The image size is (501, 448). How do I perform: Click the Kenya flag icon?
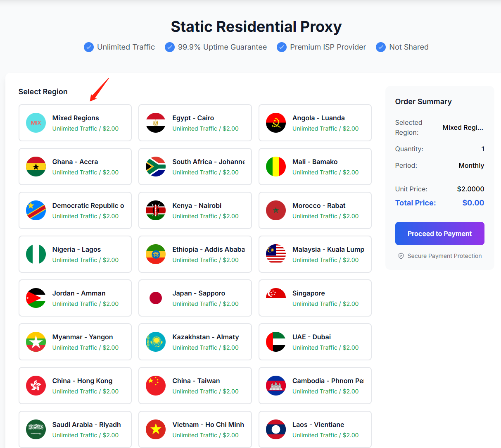(x=156, y=210)
